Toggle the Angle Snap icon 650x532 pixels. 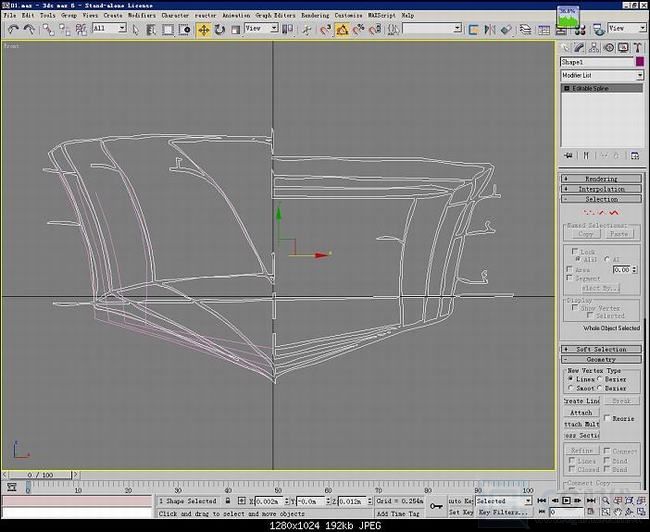342,29
